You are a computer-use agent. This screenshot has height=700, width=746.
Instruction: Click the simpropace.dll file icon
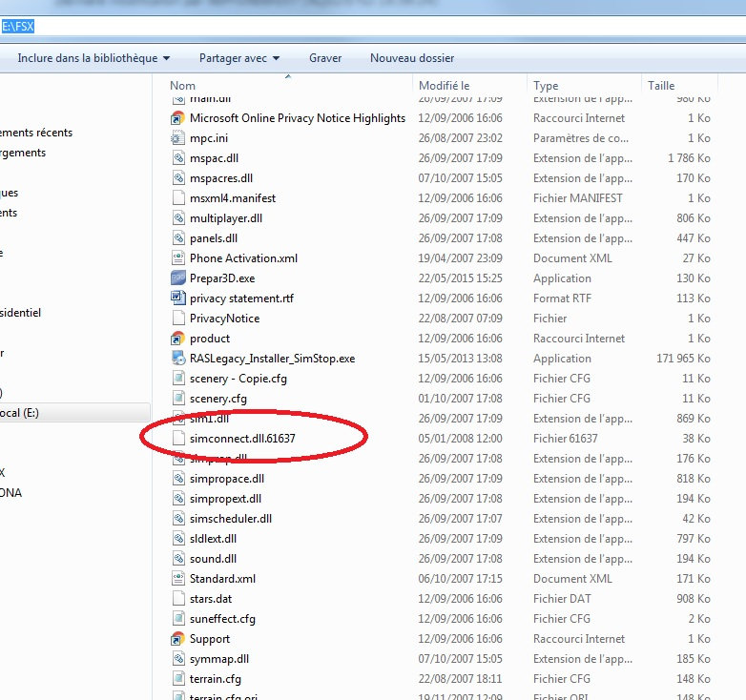pyautogui.click(x=178, y=479)
